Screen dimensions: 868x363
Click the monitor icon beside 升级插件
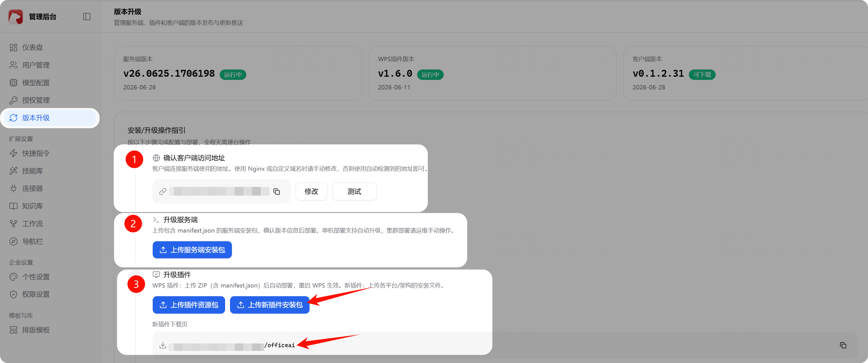coord(156,275)
